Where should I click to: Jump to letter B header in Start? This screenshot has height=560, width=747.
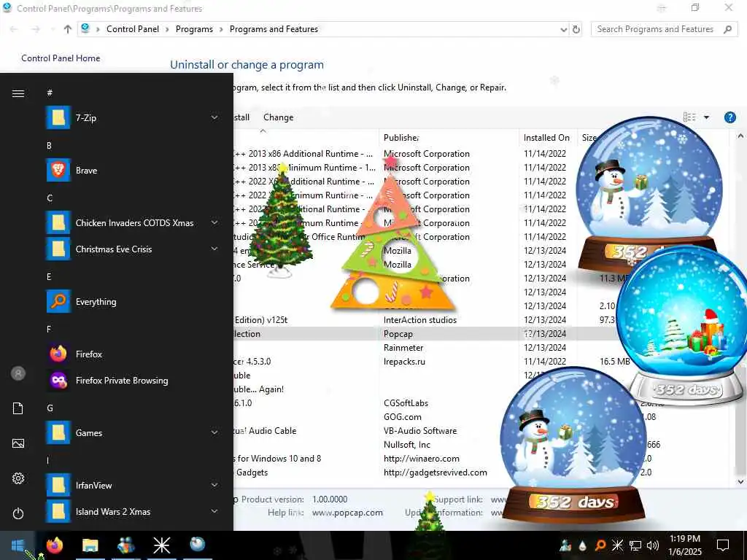[49, 146]
